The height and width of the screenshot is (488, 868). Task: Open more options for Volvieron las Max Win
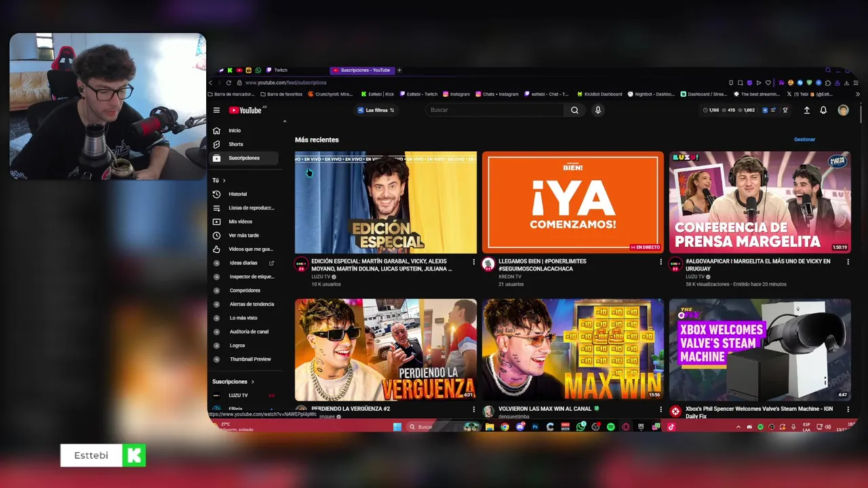(x=660, y=409)
